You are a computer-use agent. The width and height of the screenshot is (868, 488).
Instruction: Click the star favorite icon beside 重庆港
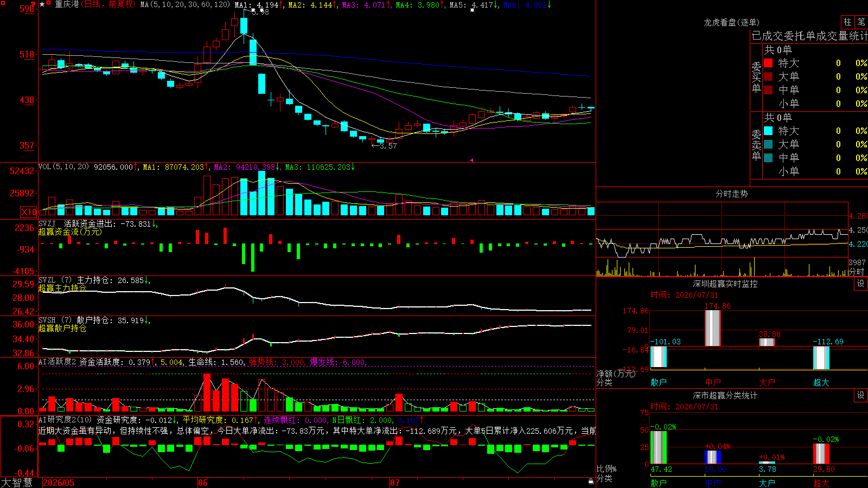point(42,4)
